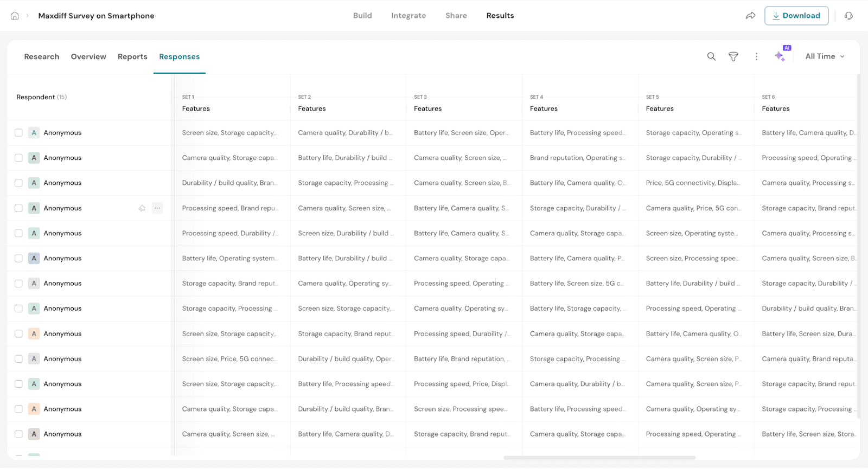Image resolution: width=868 pixels, height=469 pixels.
Task: Check the box on the third respondent row
Action: tap(18, 183)
